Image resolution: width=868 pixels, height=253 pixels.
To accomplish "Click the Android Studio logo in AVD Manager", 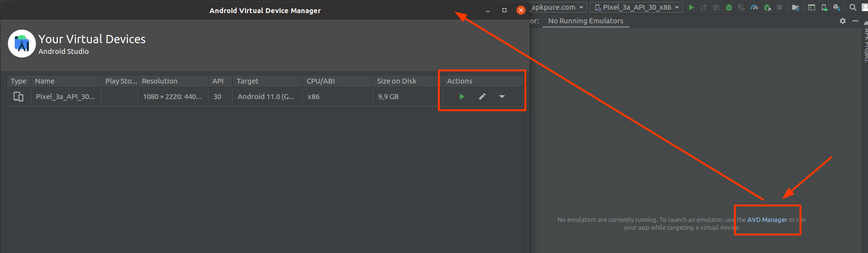I will point(22,44).
